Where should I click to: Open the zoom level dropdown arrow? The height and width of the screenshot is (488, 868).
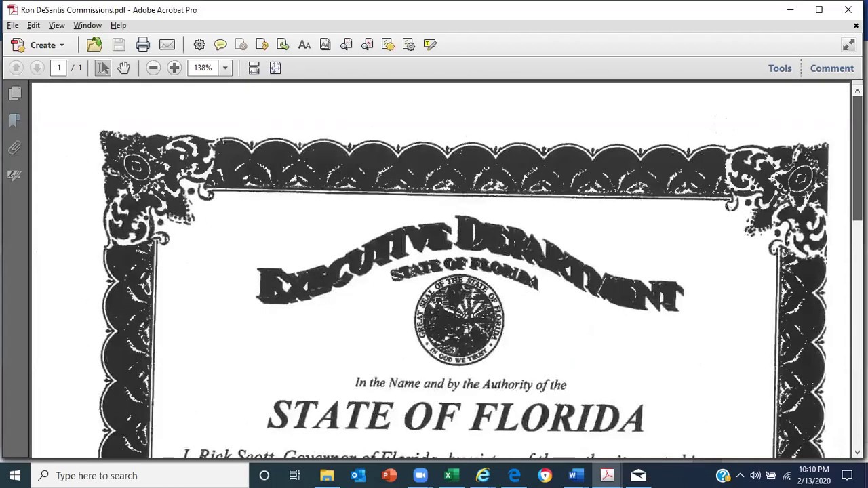tap(225, 68)
